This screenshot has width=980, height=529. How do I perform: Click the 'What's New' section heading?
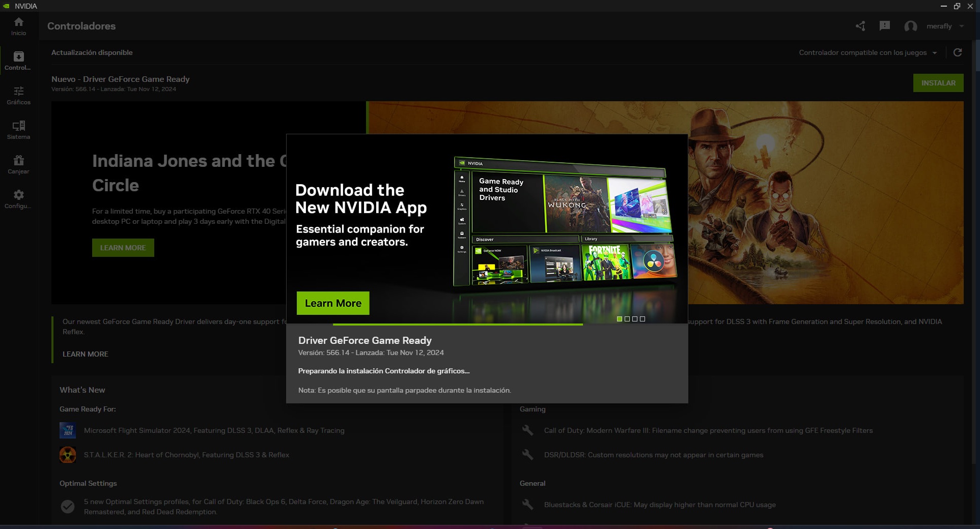[x=82, y=390]
